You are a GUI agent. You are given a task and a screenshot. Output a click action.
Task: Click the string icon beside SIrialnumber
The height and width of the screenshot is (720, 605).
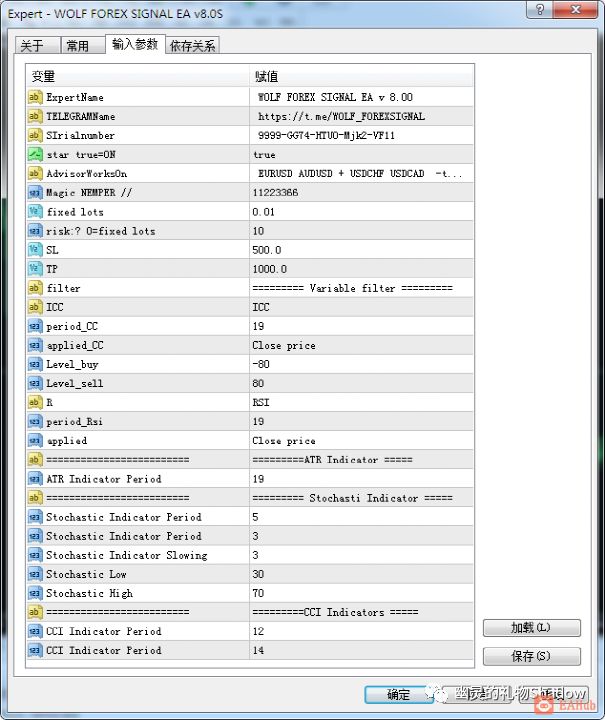tap(35, 135)
